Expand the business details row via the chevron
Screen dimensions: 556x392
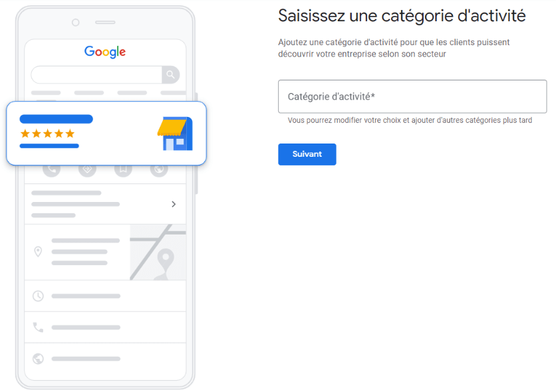click(x=174, y=205)
